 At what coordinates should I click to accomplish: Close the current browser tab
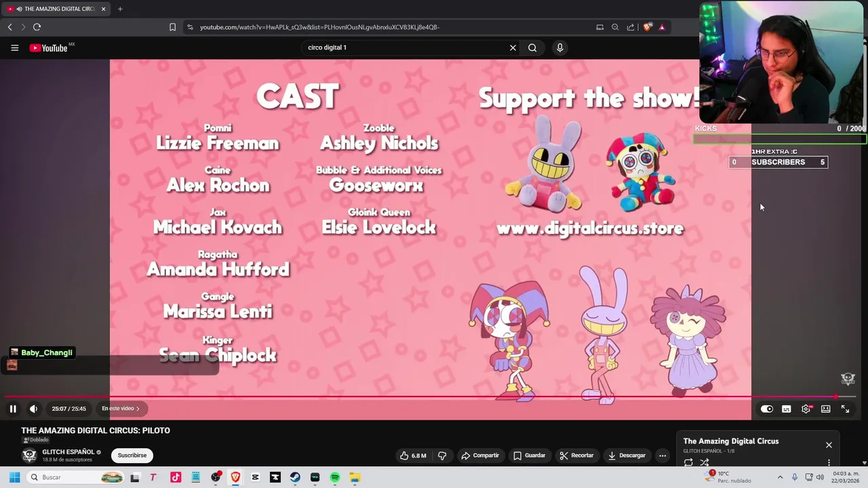pos(103,9)
